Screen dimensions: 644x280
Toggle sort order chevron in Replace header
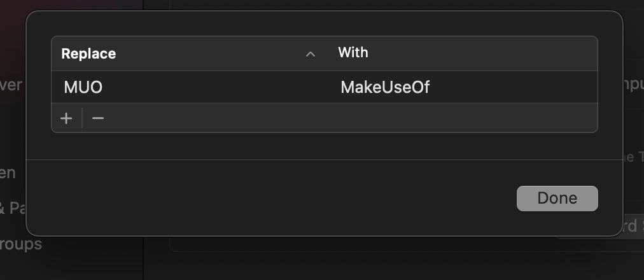(x=311, y=54)
